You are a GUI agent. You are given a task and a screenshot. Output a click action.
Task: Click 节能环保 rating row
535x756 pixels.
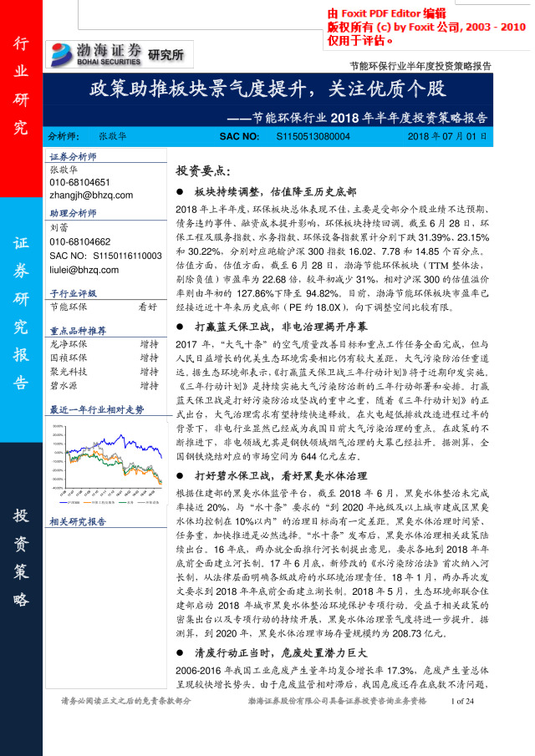point(104,307)
